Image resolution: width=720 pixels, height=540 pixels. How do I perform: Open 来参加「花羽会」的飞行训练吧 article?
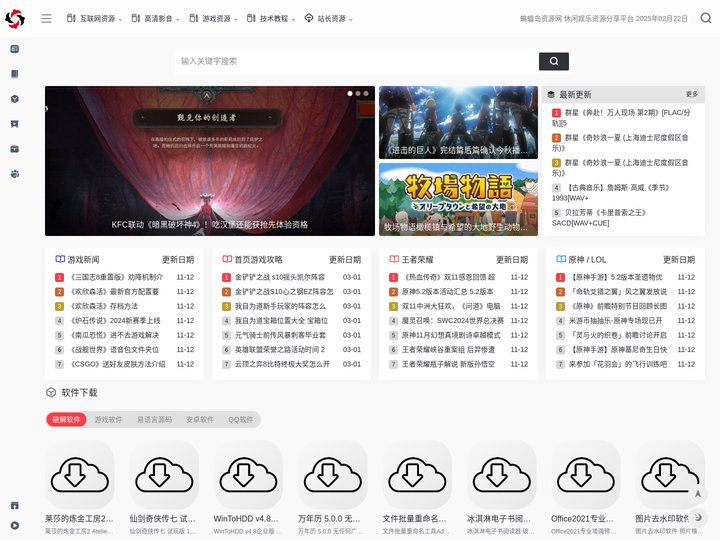(x=618, y=364)
